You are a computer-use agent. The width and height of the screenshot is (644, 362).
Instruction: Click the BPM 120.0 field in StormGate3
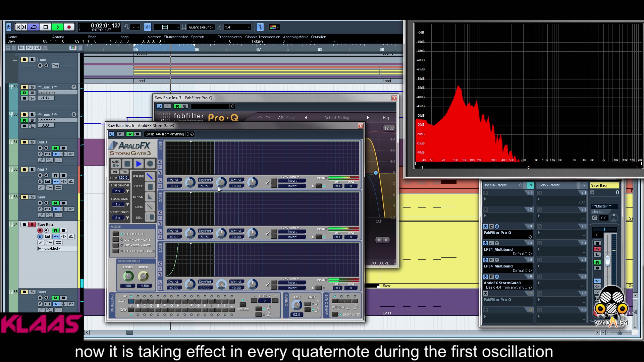[123, 178]
